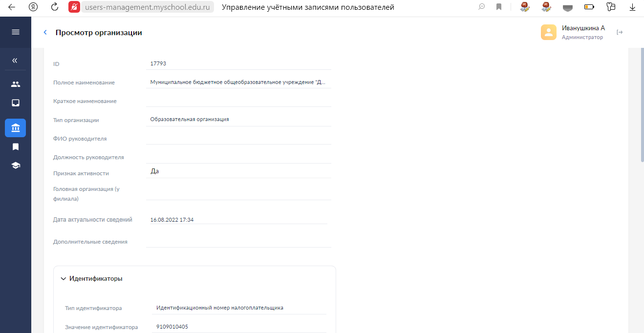Open the users section icon
The image size is (644, 333).
tap(16, 84)
